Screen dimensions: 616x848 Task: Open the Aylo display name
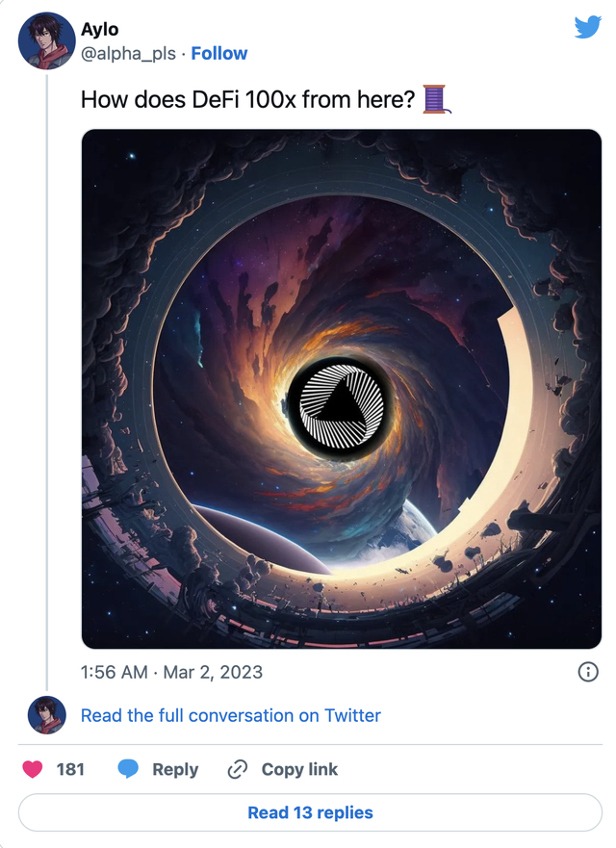[100, 31]
